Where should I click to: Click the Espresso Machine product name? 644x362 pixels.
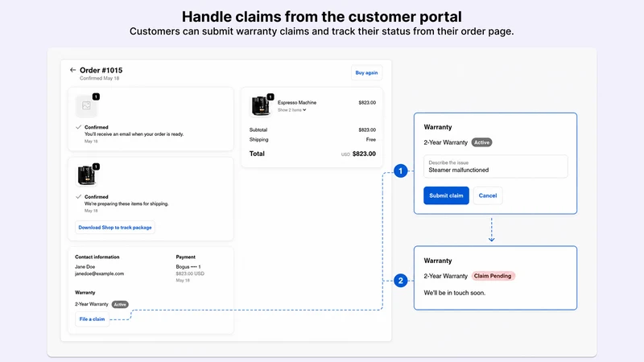(x=297, y=103)
